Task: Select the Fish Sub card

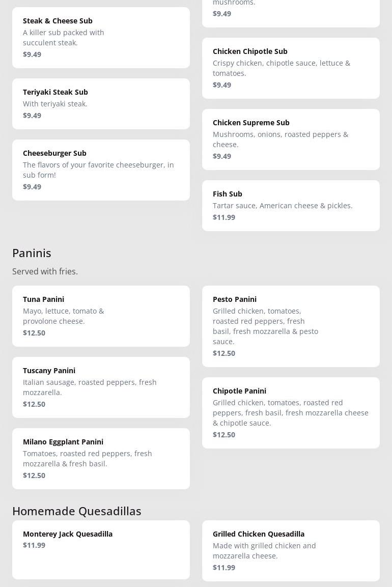Action: coord(291,206)
